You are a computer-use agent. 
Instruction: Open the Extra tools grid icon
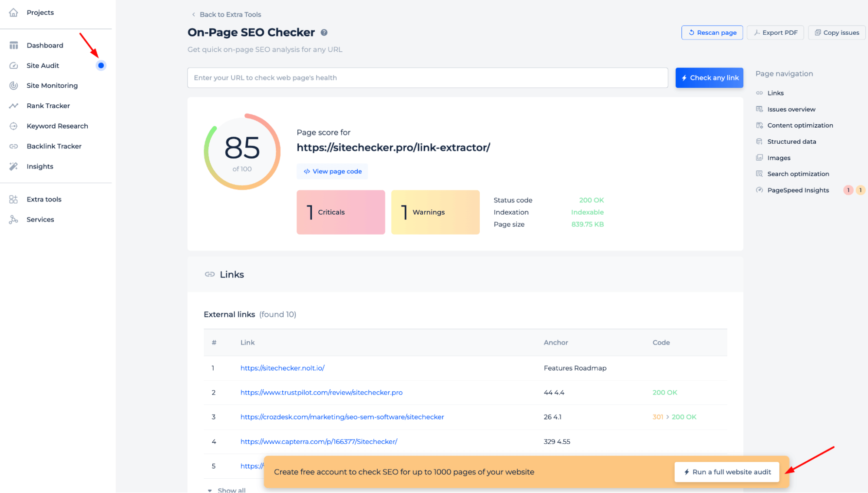tap(13, 199)
